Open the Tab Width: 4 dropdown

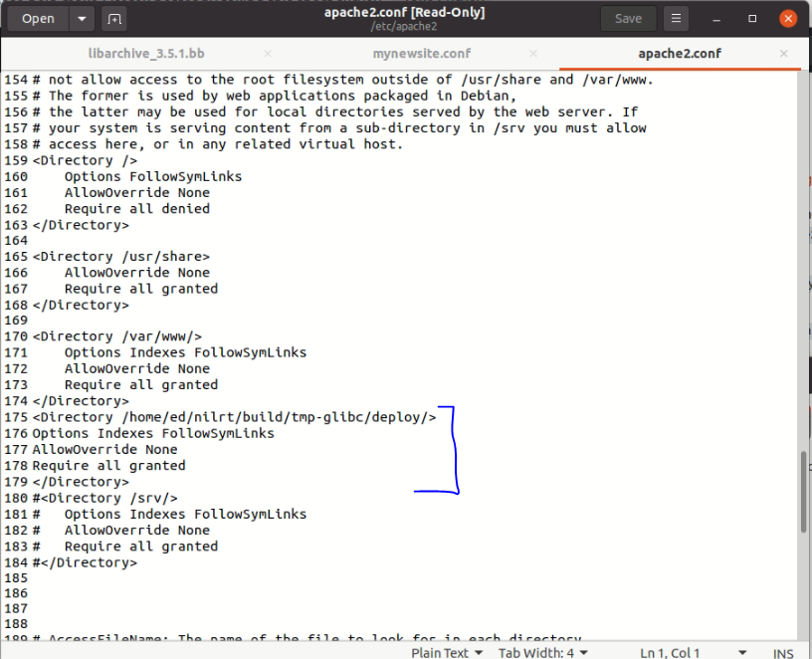(543, 652)
